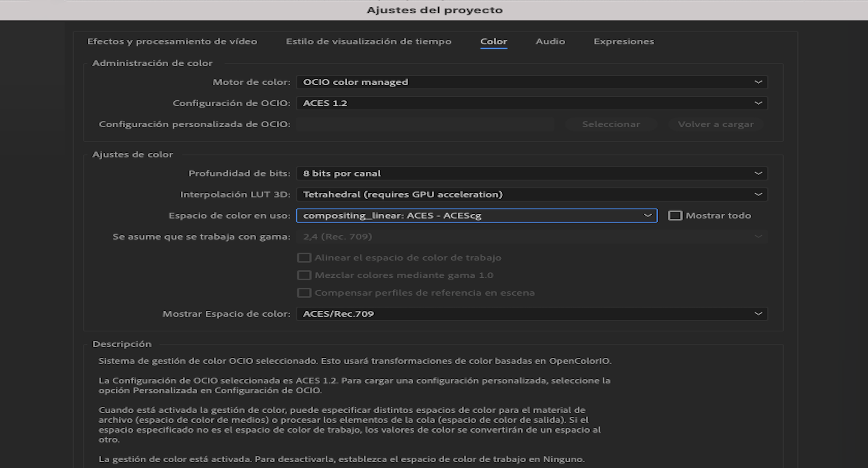
Task: Enable Mezclar colores mediante gama 1.0
Action: click(x=304, y=275)
